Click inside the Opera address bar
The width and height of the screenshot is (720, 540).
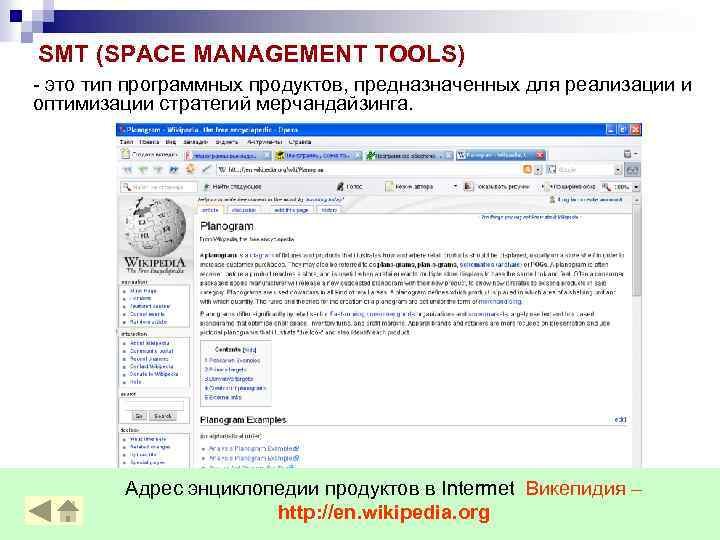(370, 170)
